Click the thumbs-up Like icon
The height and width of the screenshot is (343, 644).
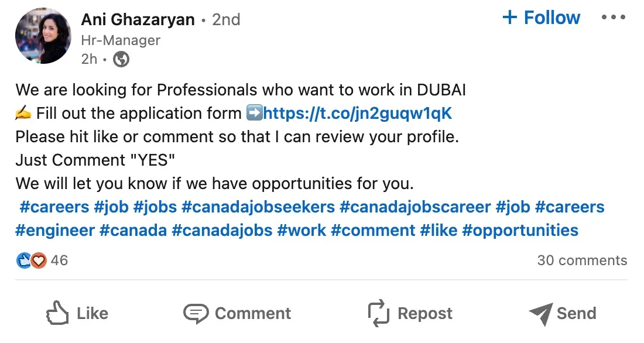57,313
